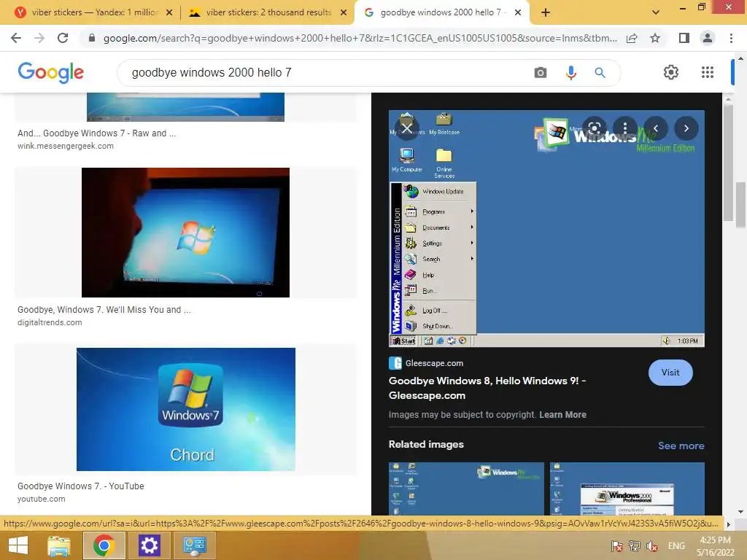The height and width of the screenshot is (560, 747).
Task: Click See more related images
Action: (681, 446)
